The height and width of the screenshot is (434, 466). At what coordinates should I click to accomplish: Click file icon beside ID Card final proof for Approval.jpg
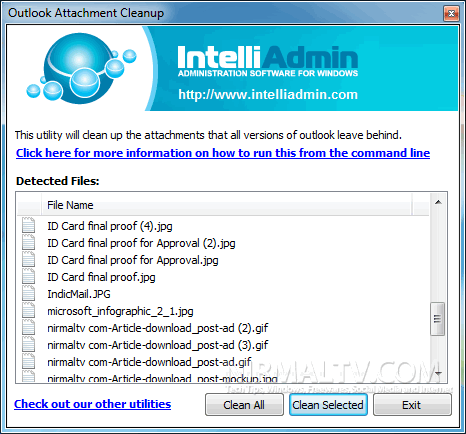coord(28,259)
